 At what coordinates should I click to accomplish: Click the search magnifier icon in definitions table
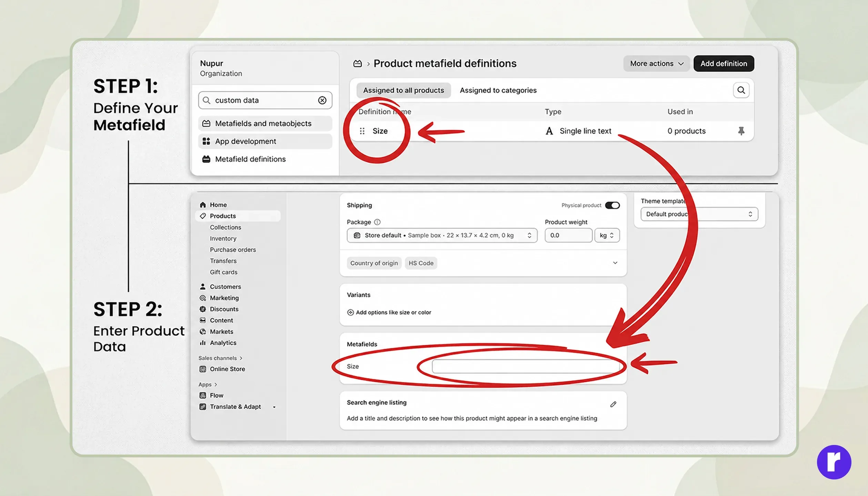tap(741, 90)
